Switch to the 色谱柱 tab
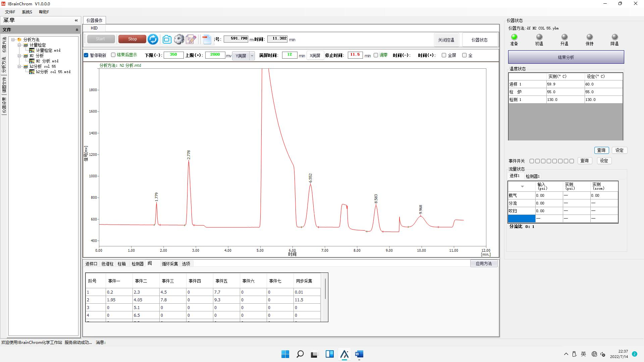Screen dimensions: 644x362 coord(107,264)
